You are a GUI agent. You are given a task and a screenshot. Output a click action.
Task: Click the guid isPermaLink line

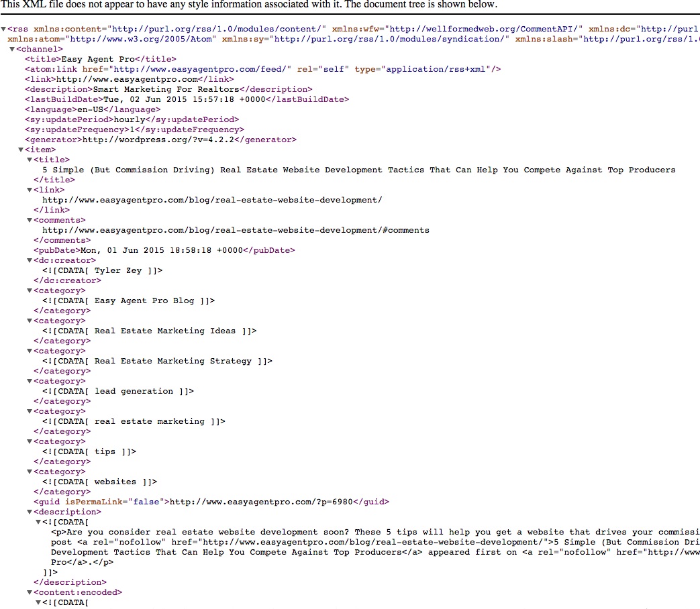[x=211, y=502]
